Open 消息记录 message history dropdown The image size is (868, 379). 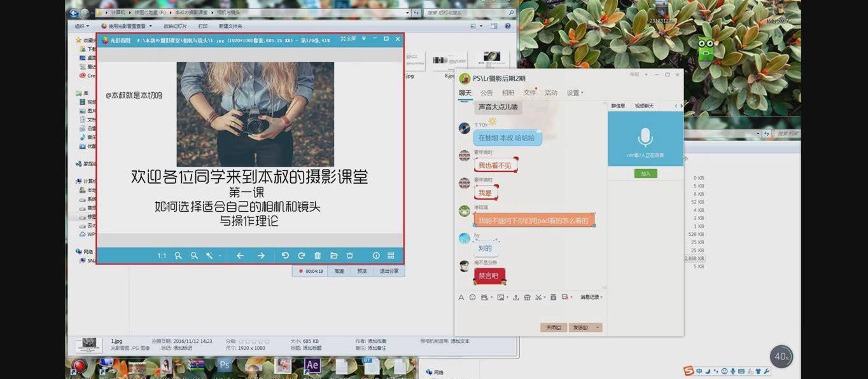[x=591, y=297]
